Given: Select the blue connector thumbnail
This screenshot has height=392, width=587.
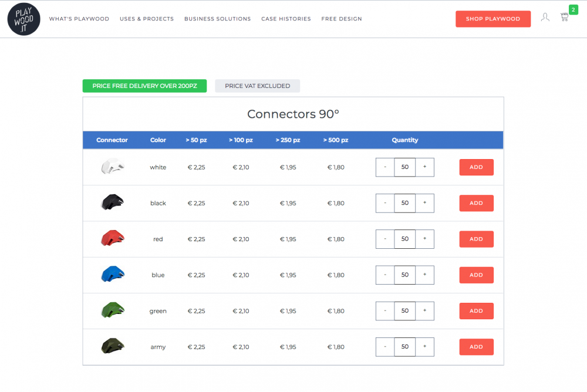Looking at the screenshot, I should click(x=112, y=274).
